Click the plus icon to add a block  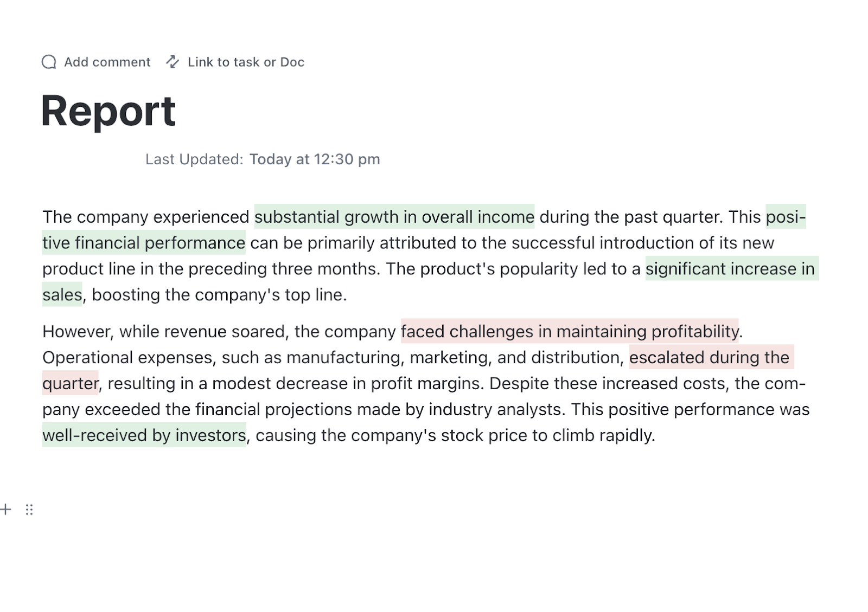6,509
